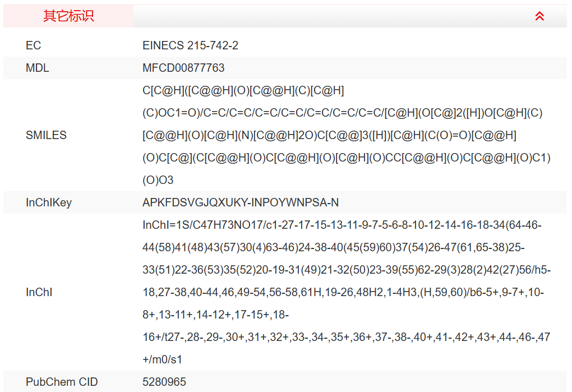572x392 pixels.
Task: Collapse the 其它标识 section with the red chevron
Action: coord(539,16)
